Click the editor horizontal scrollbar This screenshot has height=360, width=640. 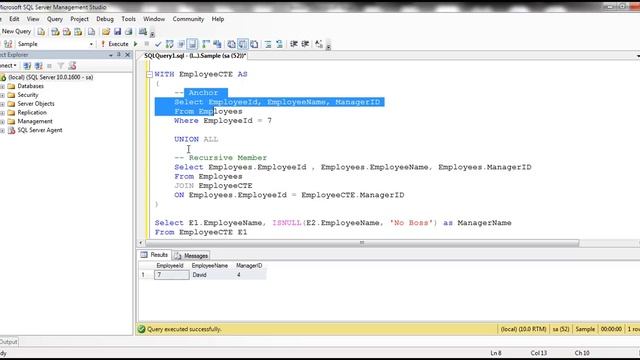point(361,243)
